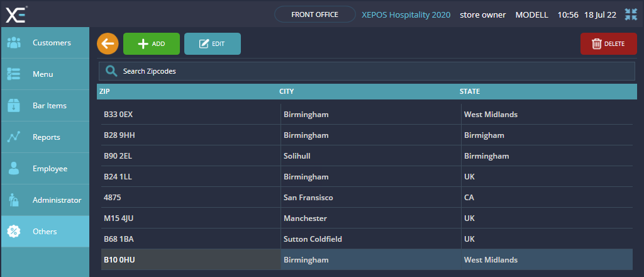This screenshot has height=277, width=644.
Task: Click the Others percent badge icon
Action: coord(14,232)
